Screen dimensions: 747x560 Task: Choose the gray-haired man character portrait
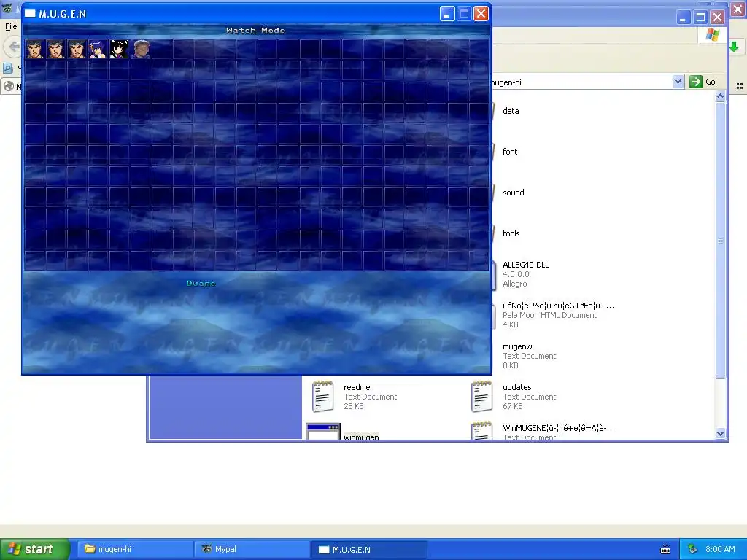(141, 50)
